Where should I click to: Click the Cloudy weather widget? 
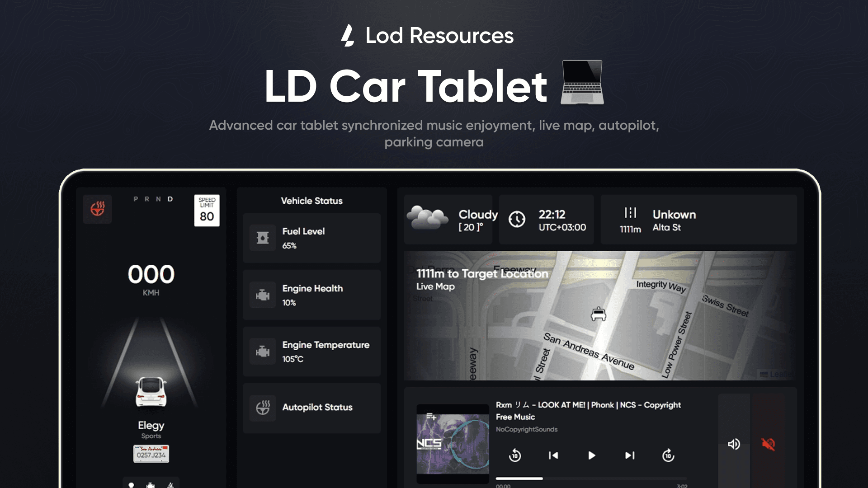(448, 220)
